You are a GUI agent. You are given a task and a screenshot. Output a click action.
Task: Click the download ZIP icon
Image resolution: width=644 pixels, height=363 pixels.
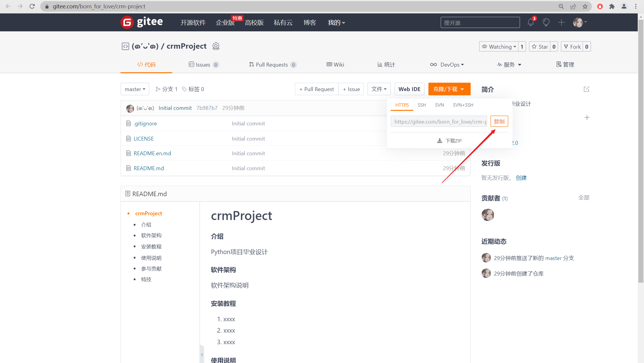click(x=440, y=141)
